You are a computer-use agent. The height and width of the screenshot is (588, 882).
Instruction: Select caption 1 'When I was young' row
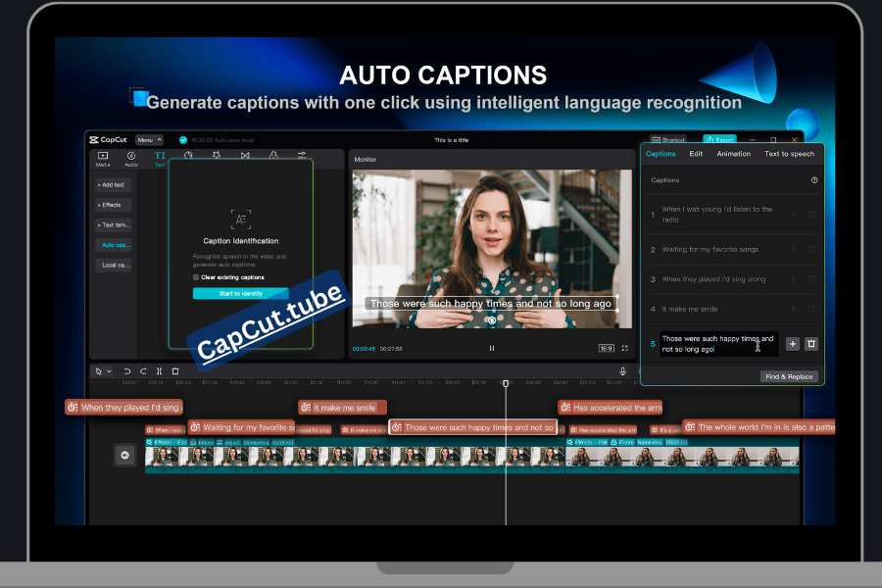731,215
